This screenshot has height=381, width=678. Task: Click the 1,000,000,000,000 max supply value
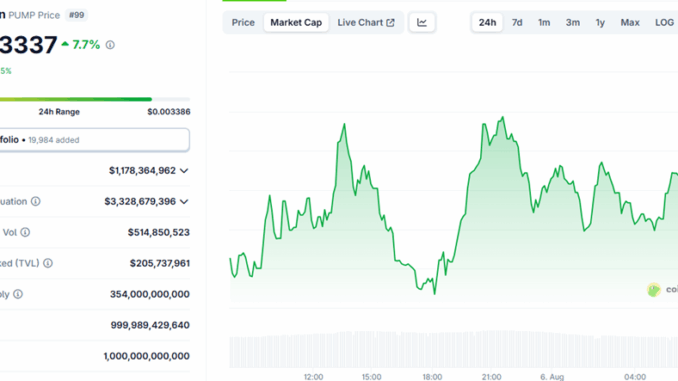[147, 356]
